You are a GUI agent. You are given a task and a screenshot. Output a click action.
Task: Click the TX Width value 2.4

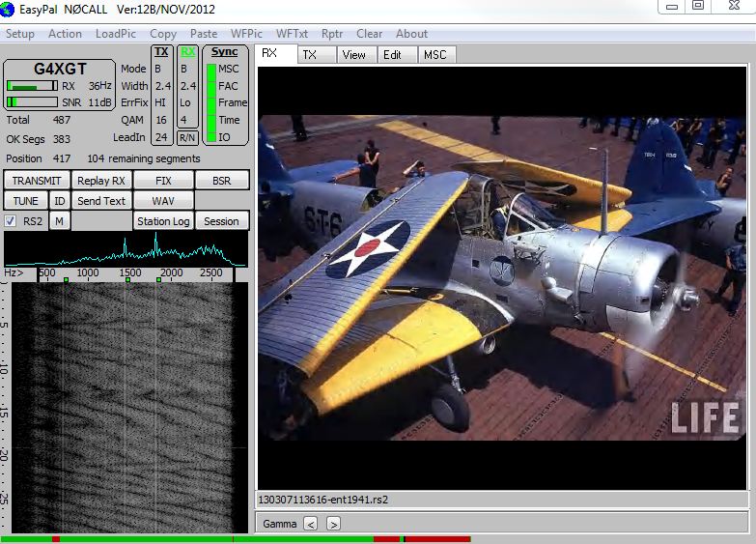click(x=162, y=86)
